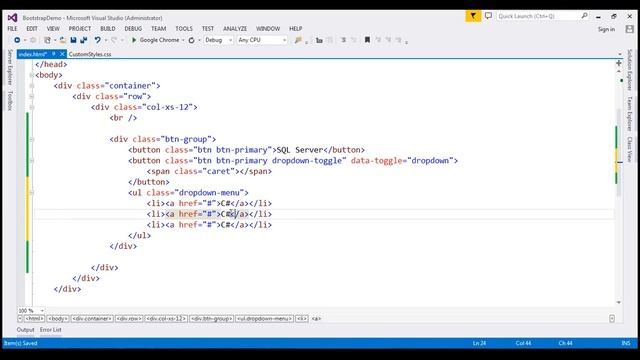Open Google Chrome browser target dropdown
Screen dimensions: 640x360
[183, 40]
